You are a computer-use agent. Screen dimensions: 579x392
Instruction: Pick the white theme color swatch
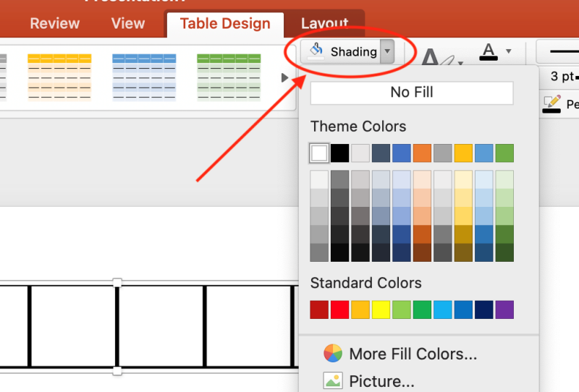[x=319, y=153]
